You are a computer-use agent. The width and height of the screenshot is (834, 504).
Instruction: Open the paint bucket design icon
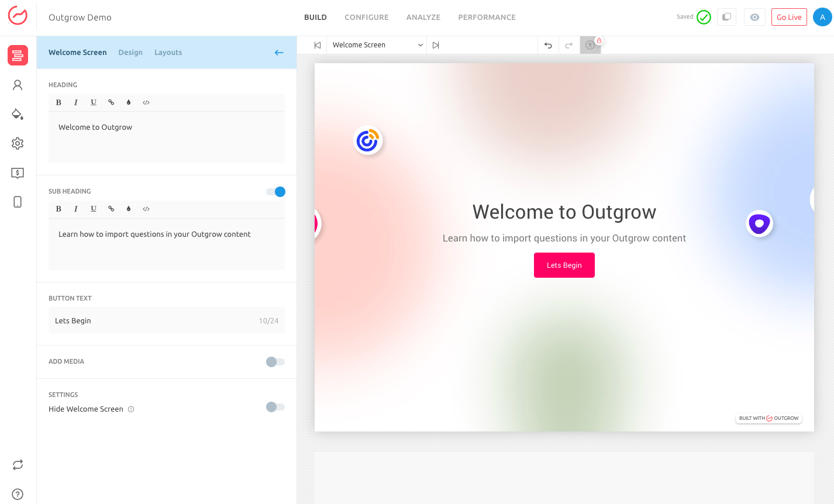click(18, 114)
